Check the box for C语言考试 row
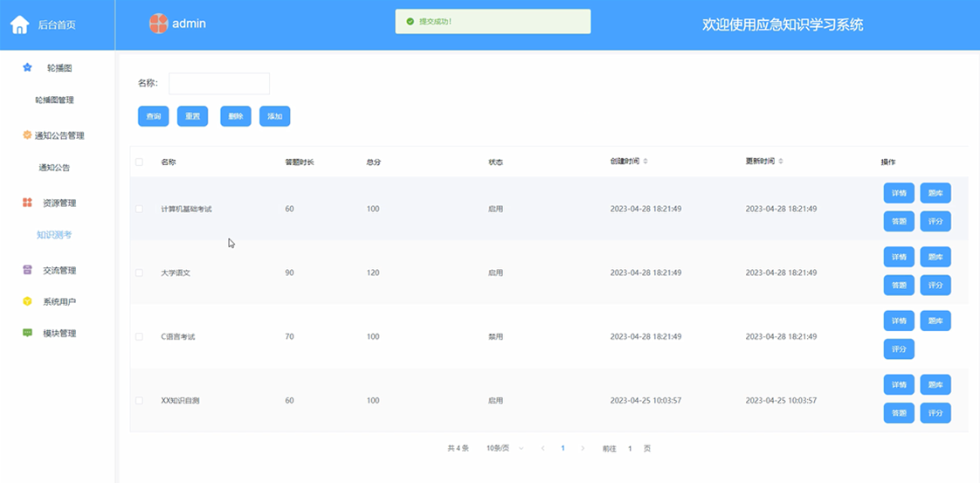 [139, 336]
